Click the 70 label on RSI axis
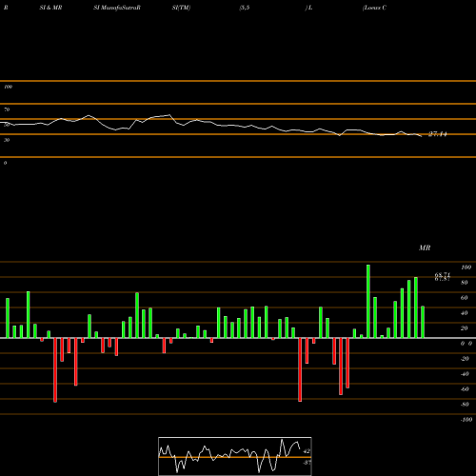 7,109
